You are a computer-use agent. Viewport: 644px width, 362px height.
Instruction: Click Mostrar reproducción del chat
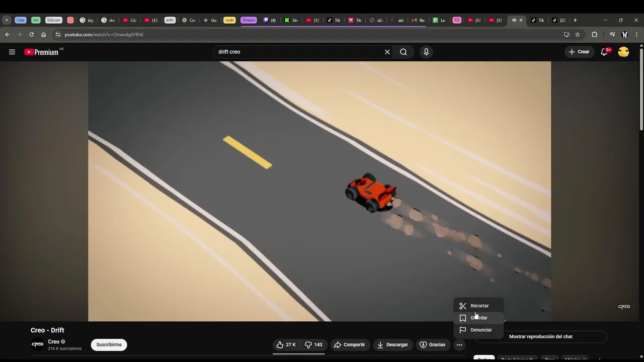541,336
